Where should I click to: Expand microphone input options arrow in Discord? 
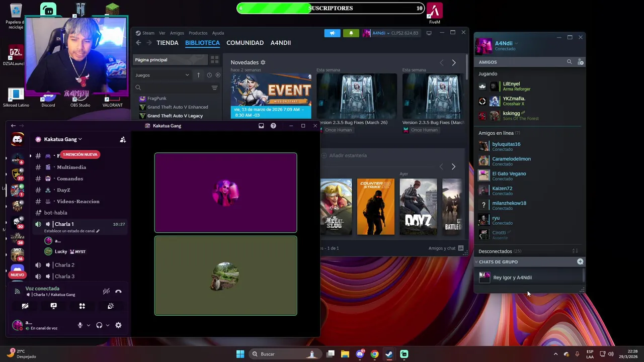(x=89, y=325)
